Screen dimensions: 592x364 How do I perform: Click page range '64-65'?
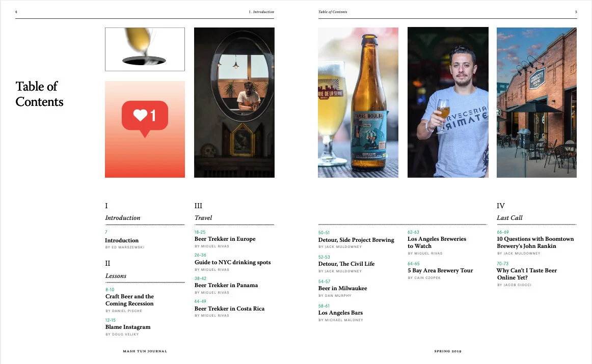414,264
